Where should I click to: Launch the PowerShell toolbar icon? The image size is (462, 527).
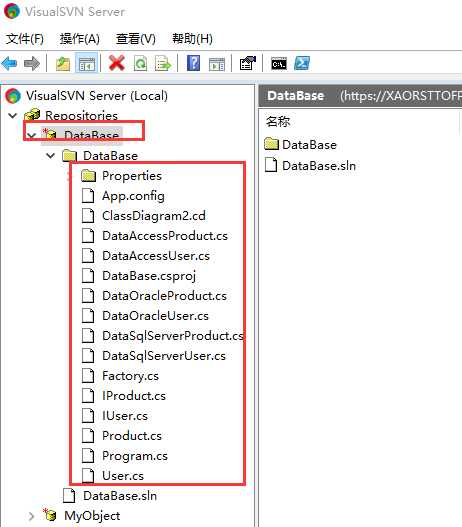pos(302,63)
